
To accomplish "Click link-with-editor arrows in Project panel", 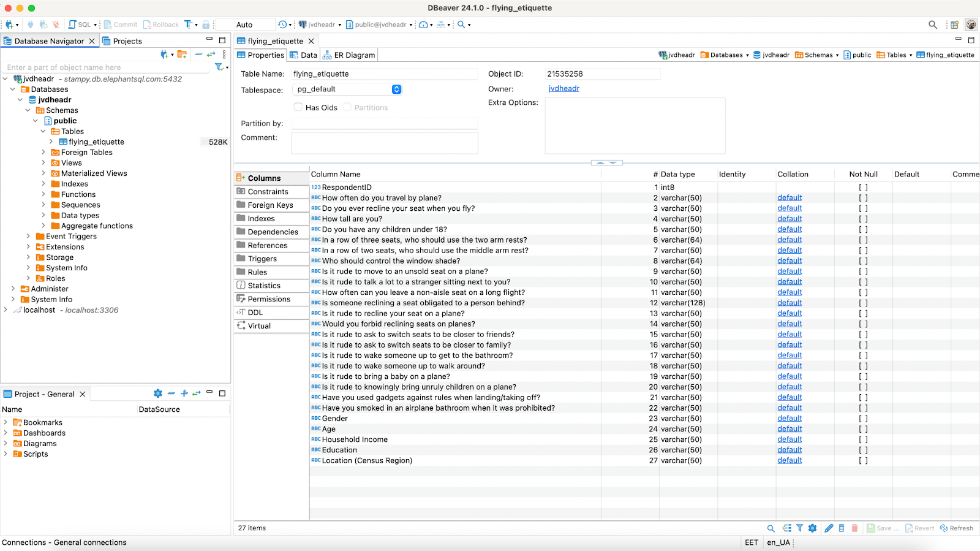I will pos(197,393).
